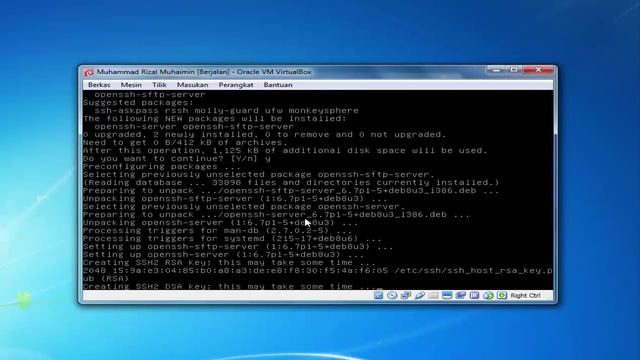Click the hard disk activity indicator icon
Viewport: 640px width, 360px height.
point(378,295)
